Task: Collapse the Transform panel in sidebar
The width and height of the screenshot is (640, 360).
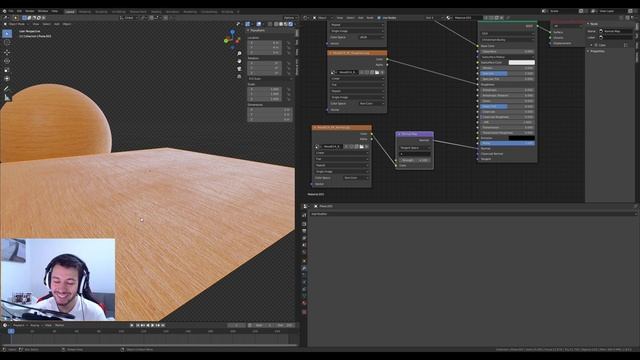Action: (257, 31)
